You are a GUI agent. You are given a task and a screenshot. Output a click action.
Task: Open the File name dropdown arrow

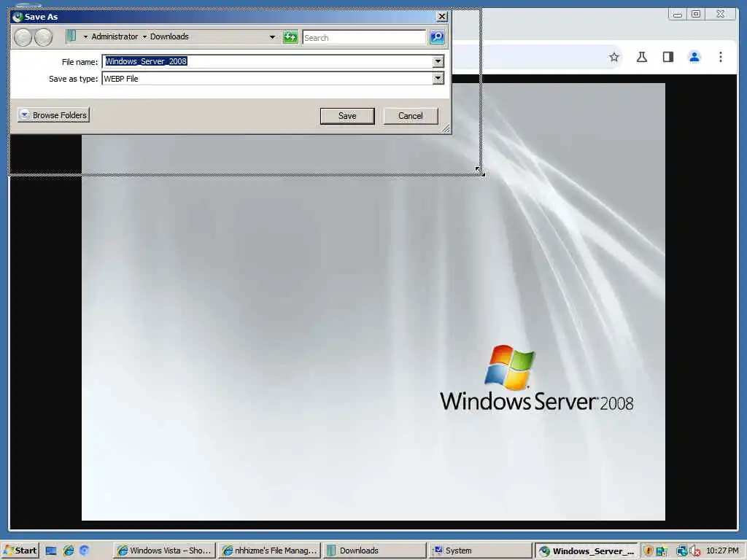(x=438, y=61)
